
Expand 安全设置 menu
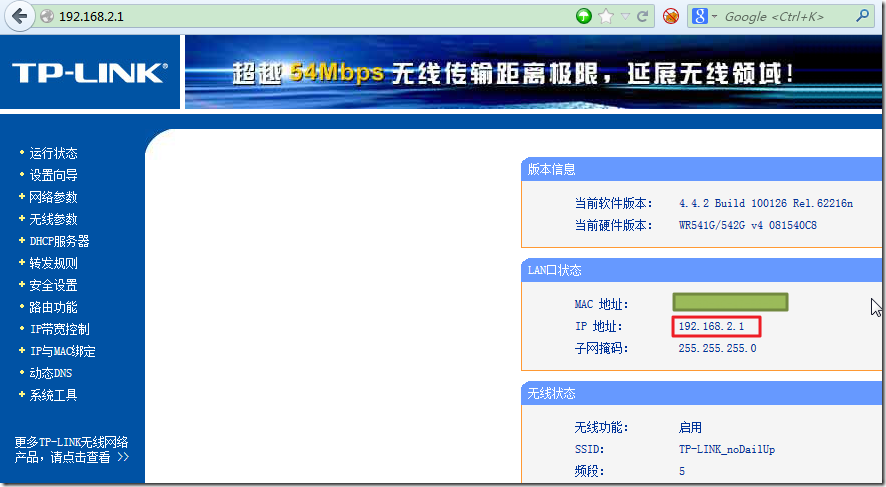pyautogui.click(x=53, y=285)
